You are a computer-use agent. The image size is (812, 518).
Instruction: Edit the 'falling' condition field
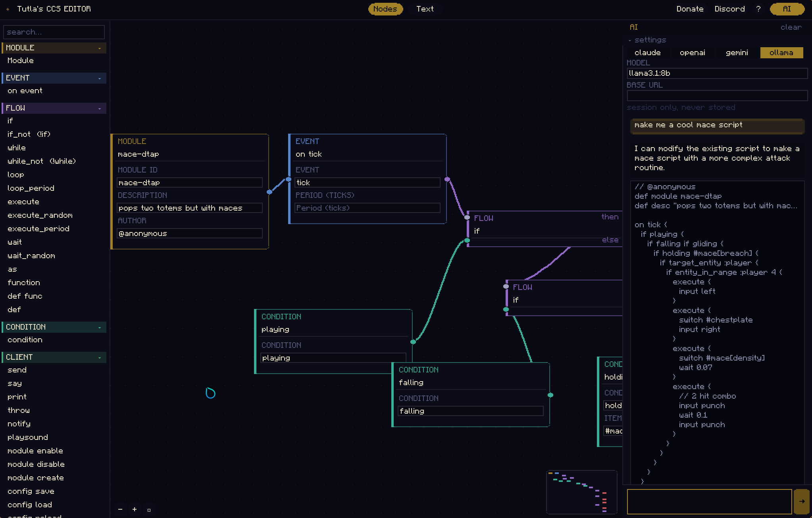(x=471, y=411)
